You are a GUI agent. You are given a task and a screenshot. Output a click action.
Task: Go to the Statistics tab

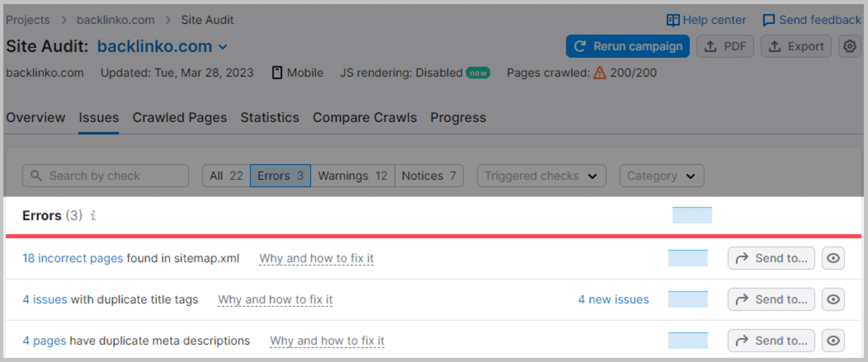pos(270,118)
